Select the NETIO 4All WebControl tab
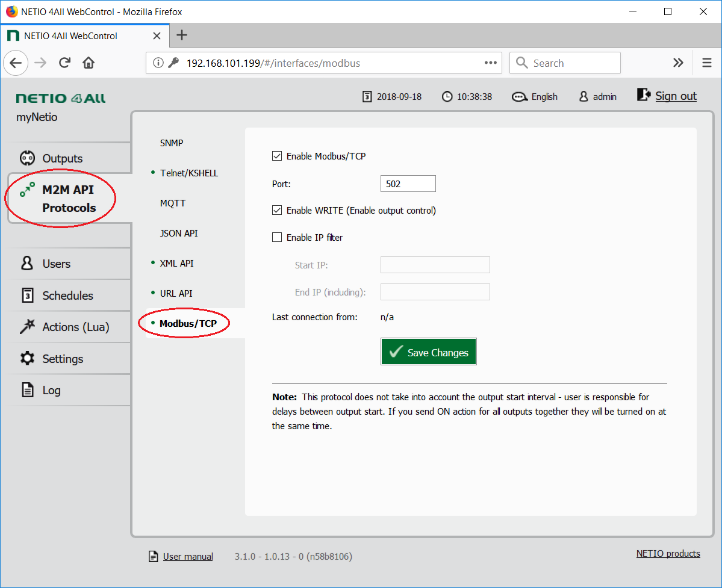Screen dimensions: 722x588 (85, 36)
